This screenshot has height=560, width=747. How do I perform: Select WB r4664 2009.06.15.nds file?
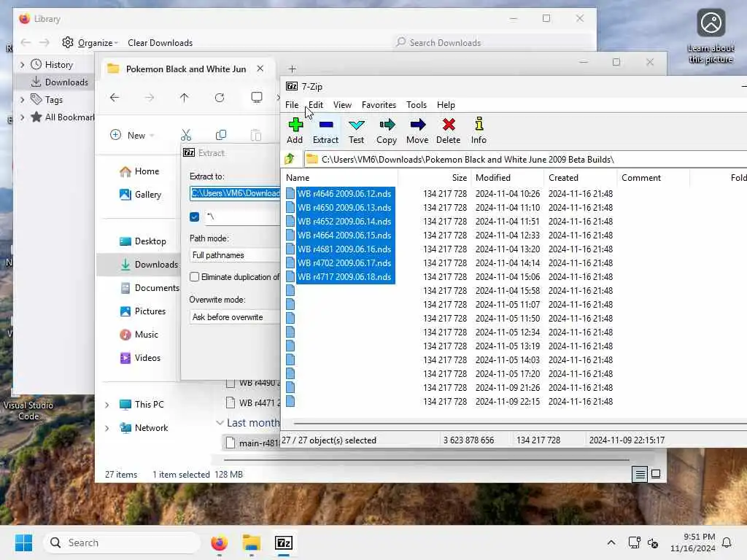point(344,236)
